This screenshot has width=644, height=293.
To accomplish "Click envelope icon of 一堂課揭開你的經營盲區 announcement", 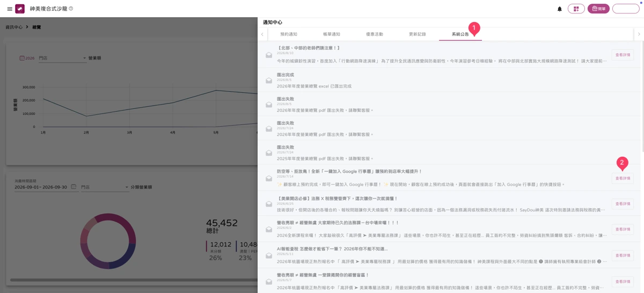I will point(269,281).
